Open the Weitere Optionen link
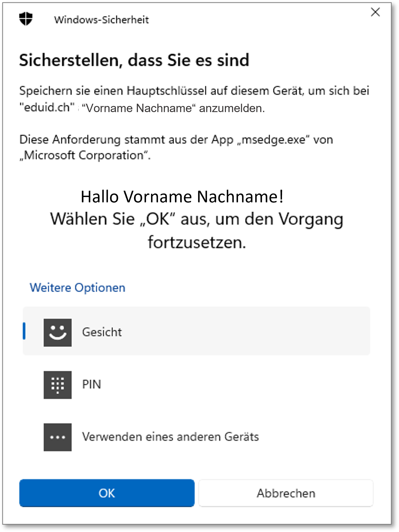 [x=77, y=288]
